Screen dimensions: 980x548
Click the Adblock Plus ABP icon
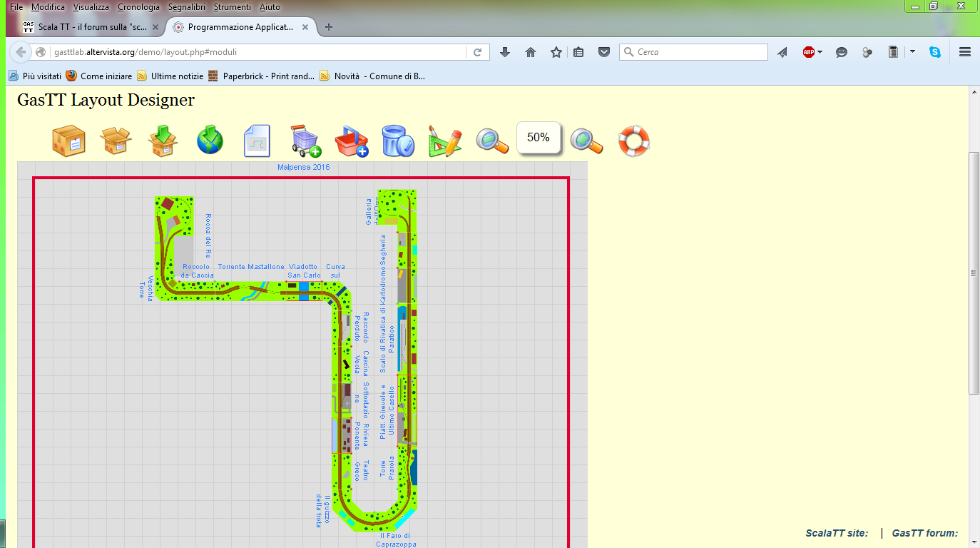(809, 52)
